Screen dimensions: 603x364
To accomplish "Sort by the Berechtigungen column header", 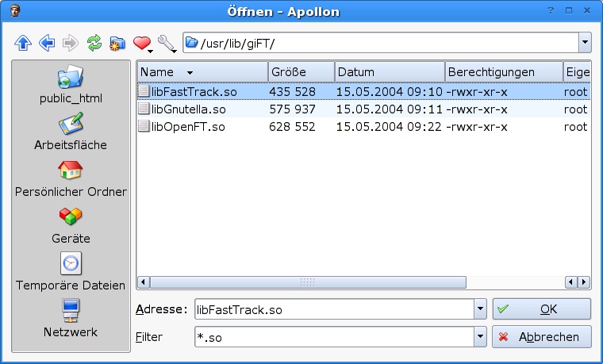I will (504, 72).
